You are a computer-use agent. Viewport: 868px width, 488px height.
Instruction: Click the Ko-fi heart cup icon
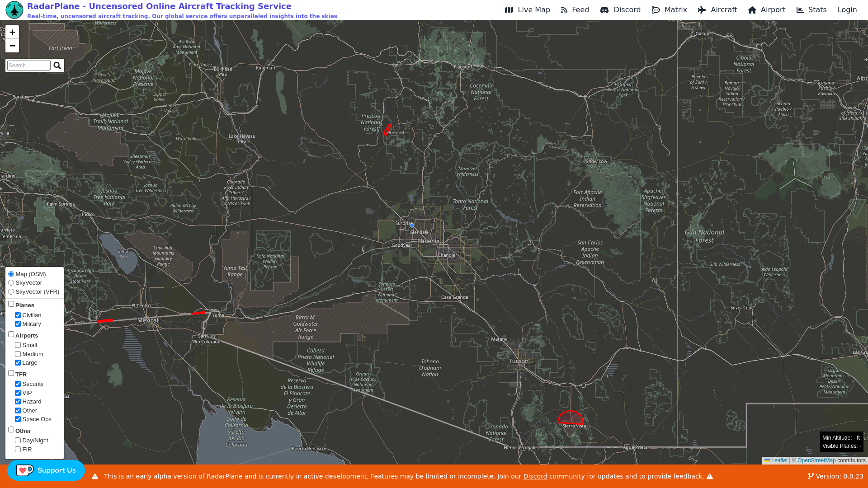25,470
